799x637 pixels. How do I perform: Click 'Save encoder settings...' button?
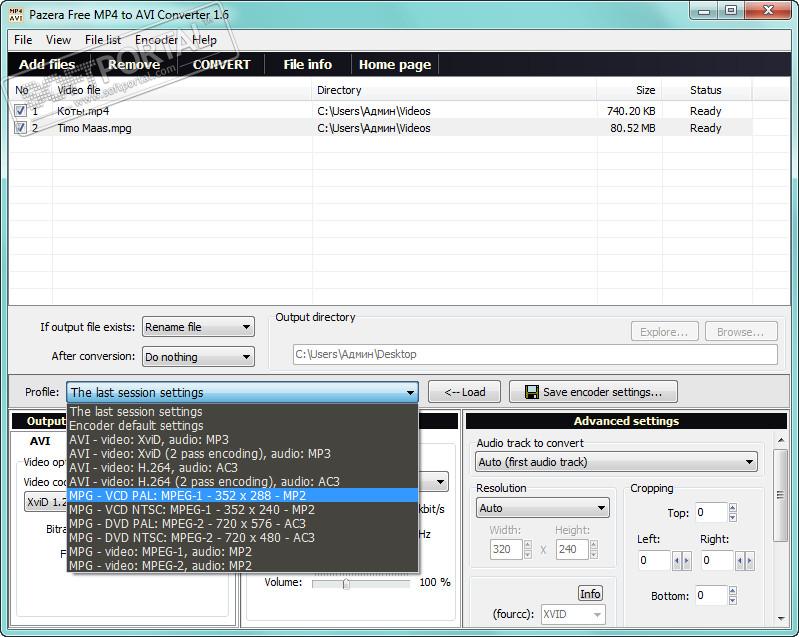593,392
